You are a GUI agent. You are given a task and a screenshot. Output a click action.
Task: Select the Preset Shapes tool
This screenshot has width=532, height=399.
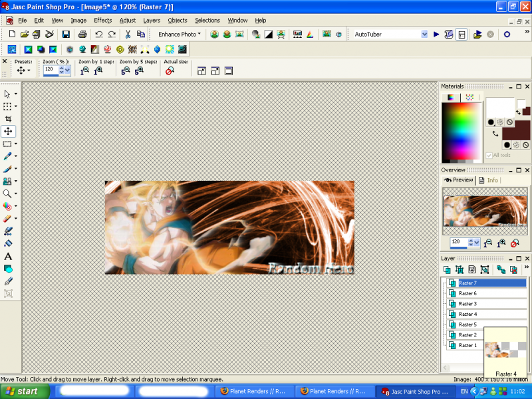coord(8,269)
